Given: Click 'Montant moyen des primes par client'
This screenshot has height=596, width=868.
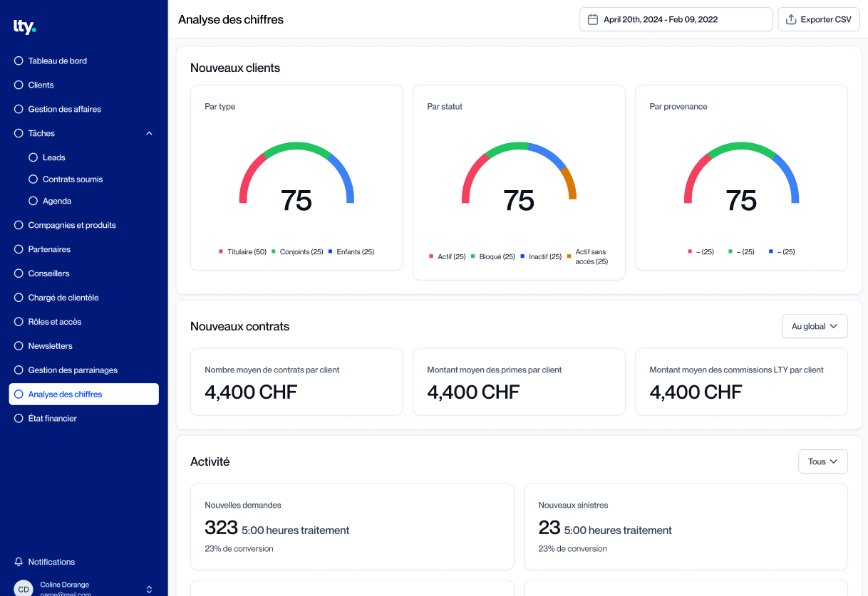Looking at the screenshot, I should 495,370.
